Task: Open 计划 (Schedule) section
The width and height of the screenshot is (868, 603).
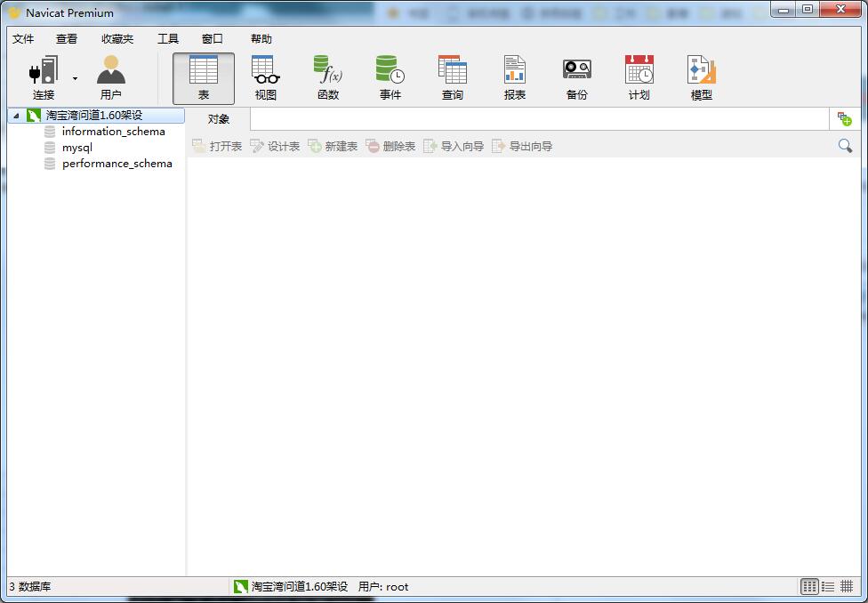Action: coord(639,78)
